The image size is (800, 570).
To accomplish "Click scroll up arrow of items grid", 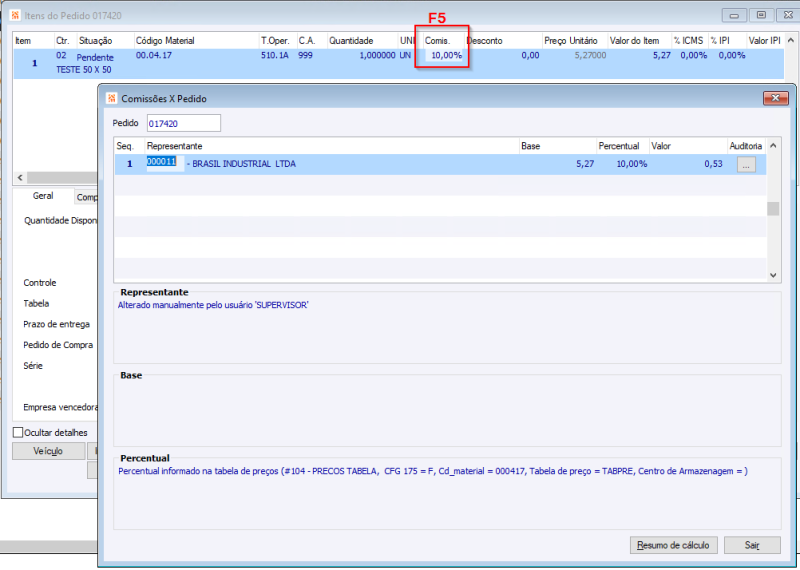I will coord(790,40).
